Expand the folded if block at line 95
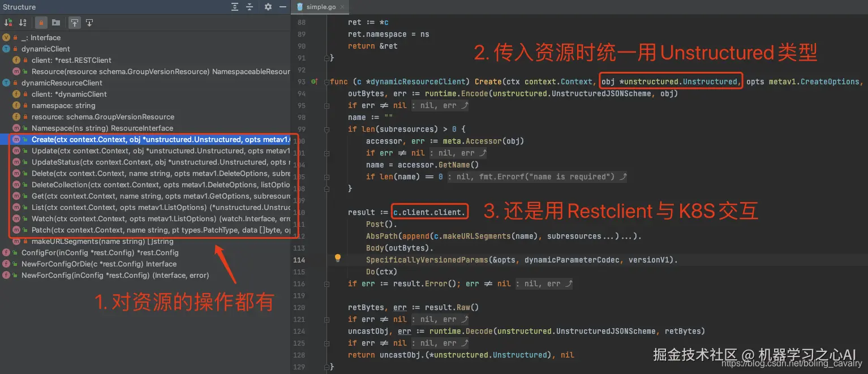 326,105
